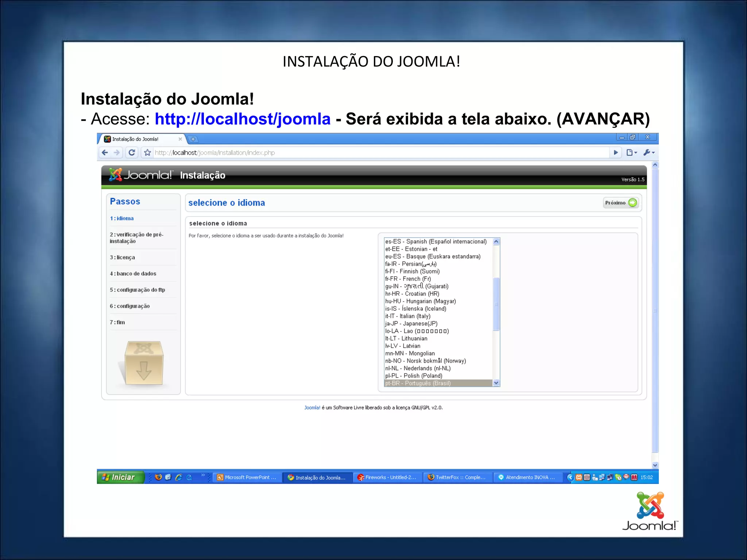
Task: Choose fr-FR - French (Fr)
Action: tap(438, 279)
